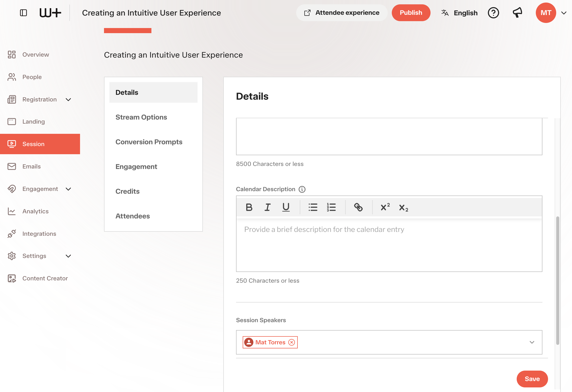Image resolution: width=572 pixels, height=392 pixels.
Task: Open the Engagement session tab
Action: tap(153, 166)
